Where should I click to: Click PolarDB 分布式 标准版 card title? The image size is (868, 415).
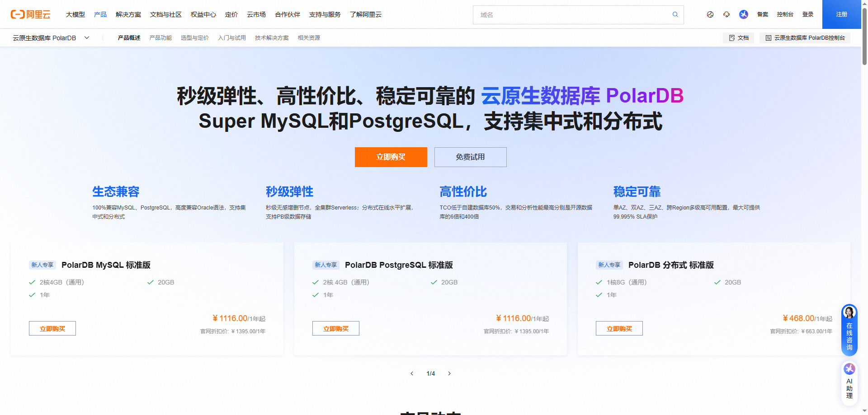pyautogui.click(x=671, y=265)
